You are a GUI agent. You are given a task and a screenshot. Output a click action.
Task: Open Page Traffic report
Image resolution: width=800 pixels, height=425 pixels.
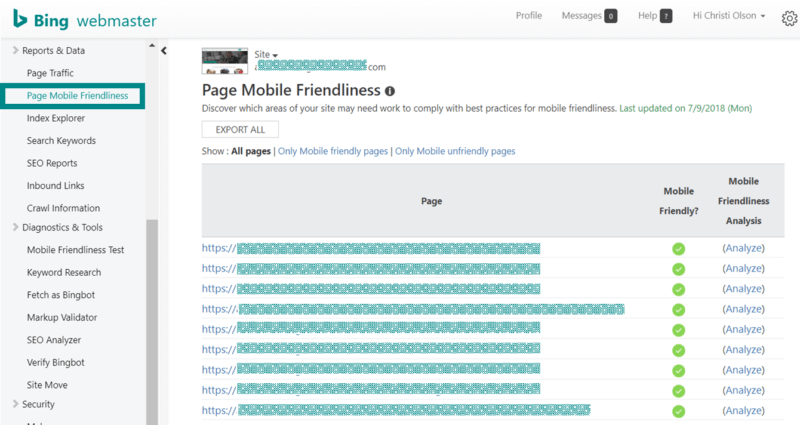coord(50,73)
